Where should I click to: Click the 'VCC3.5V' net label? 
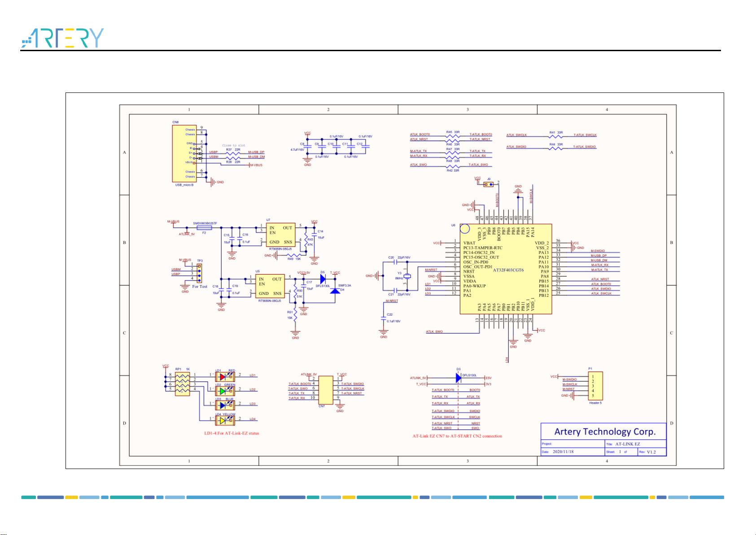pos(303,272)
